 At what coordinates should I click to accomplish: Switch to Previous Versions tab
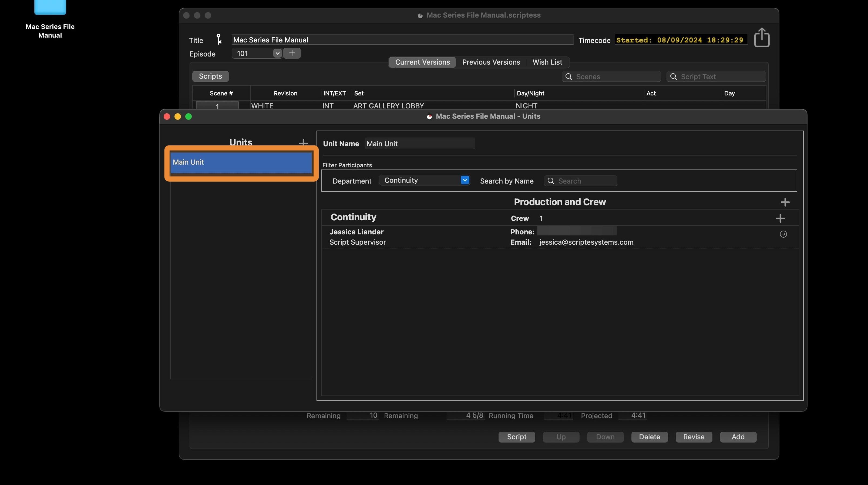tap(491, 62)
